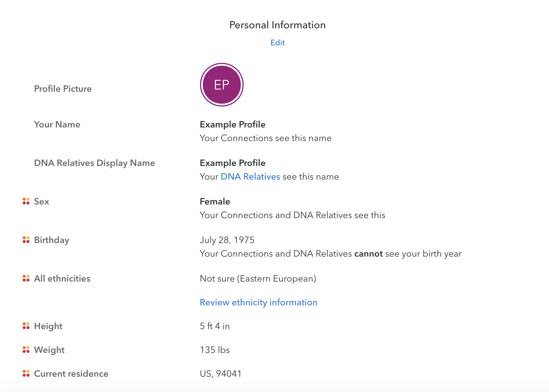Click the Female value
Image resolution: width=549 pixels, height=392 pixels.
click(x=215, y=201)
